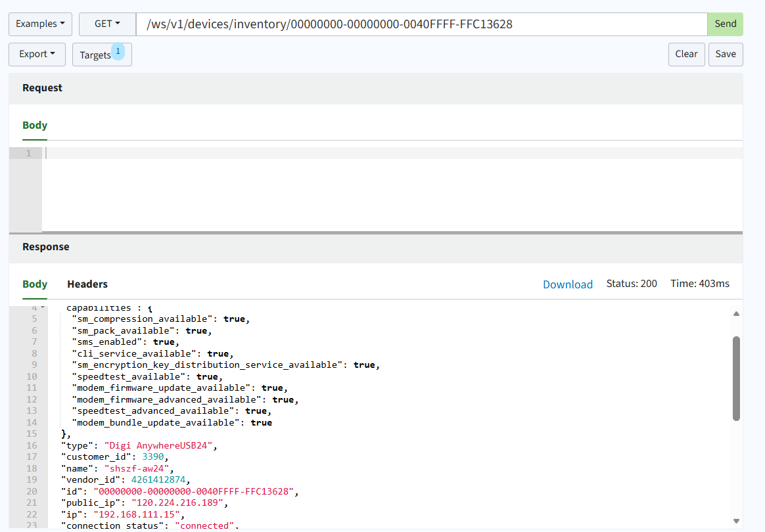
Task: Click the connection_status value "connected"
Action: point(204,525)
